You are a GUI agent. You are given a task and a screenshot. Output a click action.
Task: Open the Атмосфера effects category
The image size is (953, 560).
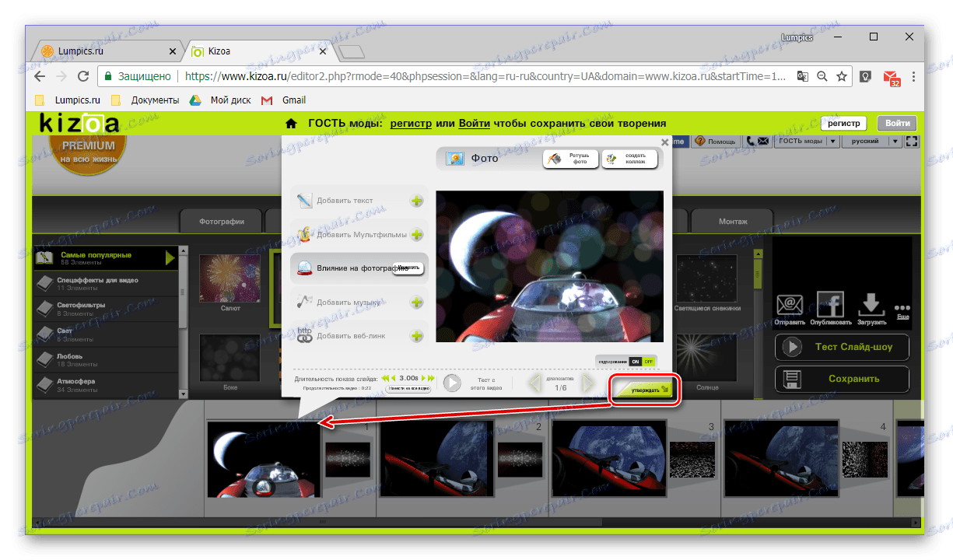[106, 385]
